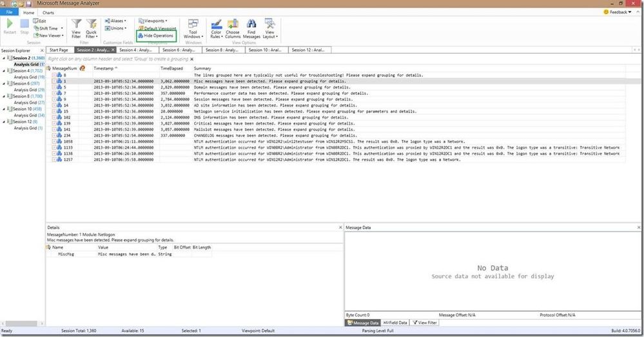This screenshot has height=337, width=644.
Task: Switch to the Charts ribbon tab
Action: tap(48, 13)
